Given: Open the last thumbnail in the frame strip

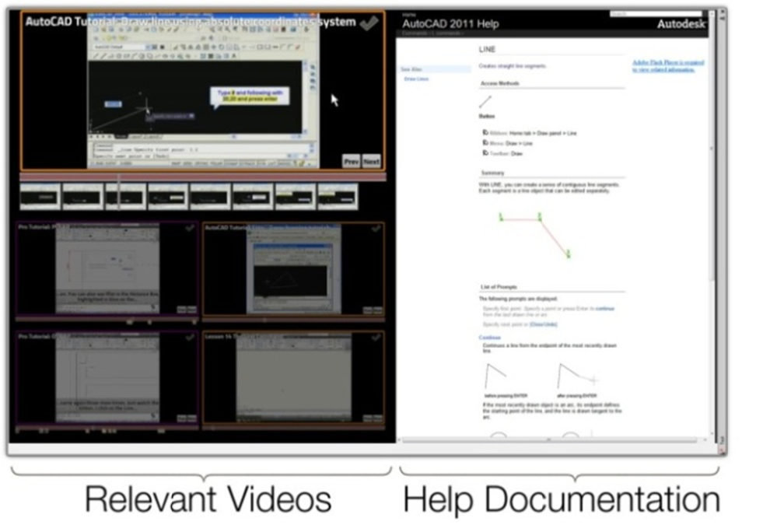Looking at the screenshot, I should (338, 197).
